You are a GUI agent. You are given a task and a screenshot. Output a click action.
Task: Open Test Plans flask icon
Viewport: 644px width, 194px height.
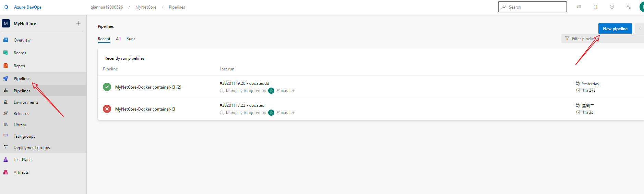coord(6,159)
